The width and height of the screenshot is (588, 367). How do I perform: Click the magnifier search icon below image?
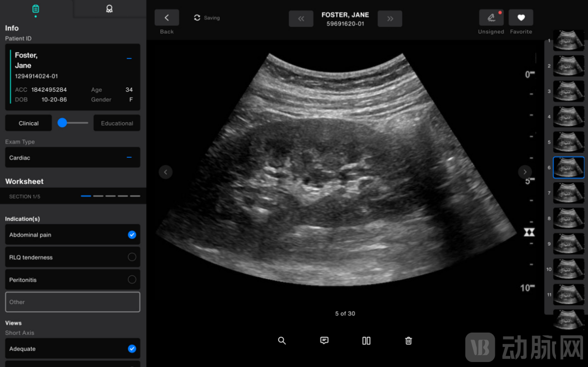point(282,341)
